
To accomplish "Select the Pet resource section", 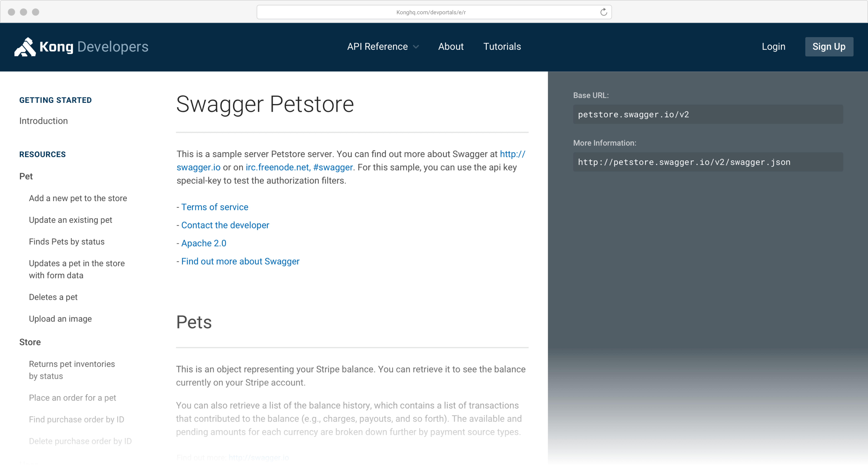I will (26, 176).
